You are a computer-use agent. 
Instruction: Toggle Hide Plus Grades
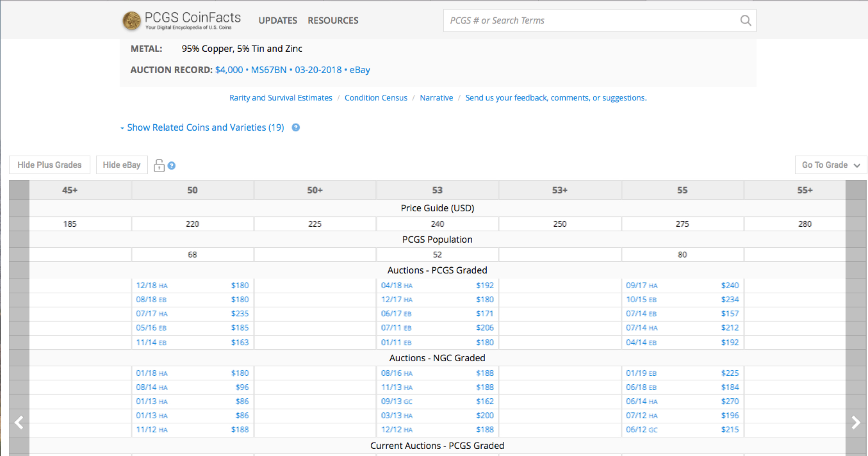tap(50, 165)
